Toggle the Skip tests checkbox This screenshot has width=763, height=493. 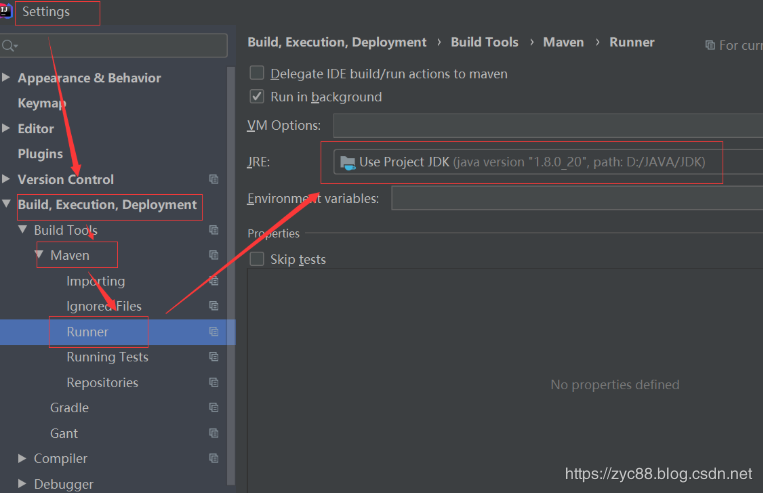pyautogui.click(x=257, y=259)
